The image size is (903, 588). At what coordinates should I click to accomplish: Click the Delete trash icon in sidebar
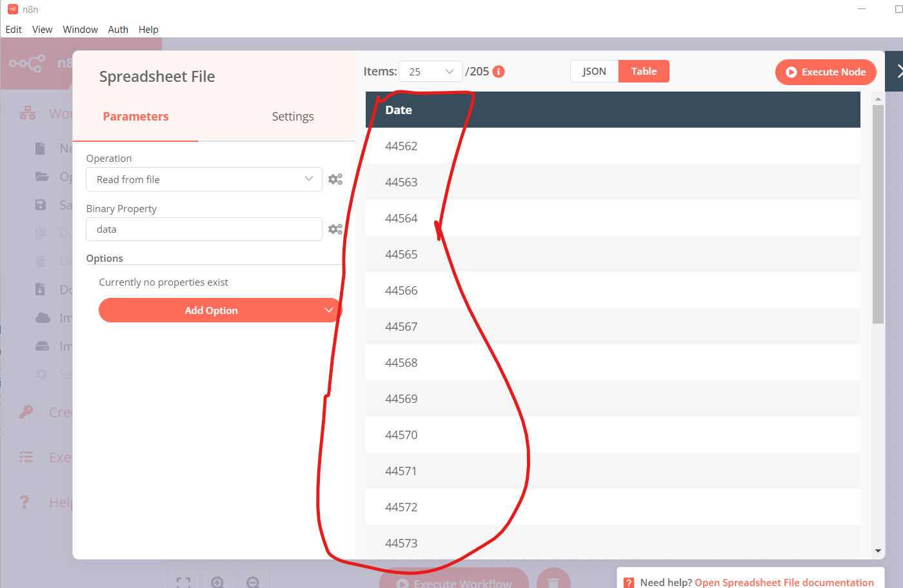41,261
